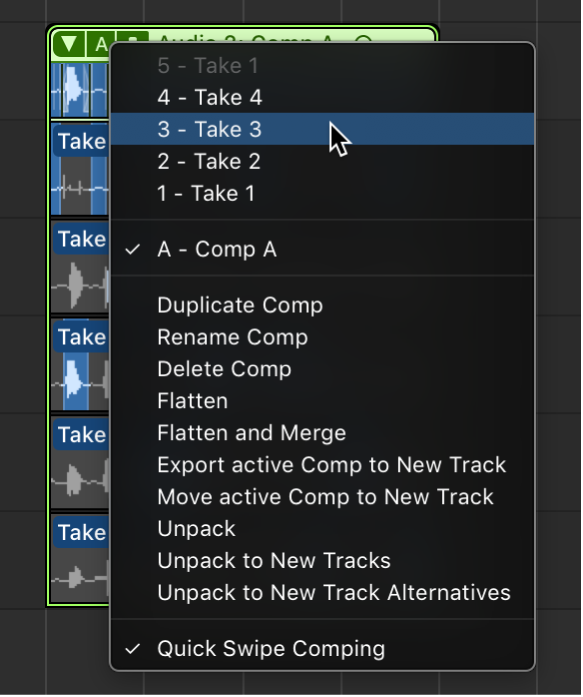583x697 pixels.
Task: Toggle Quick Swipe Comping off
Action: [x=323, y=649]
